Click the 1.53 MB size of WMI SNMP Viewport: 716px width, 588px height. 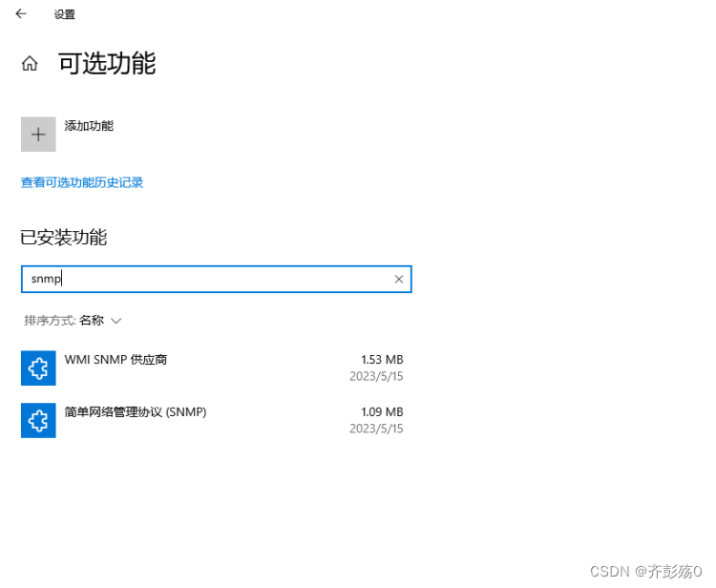(x=381, y=360)
